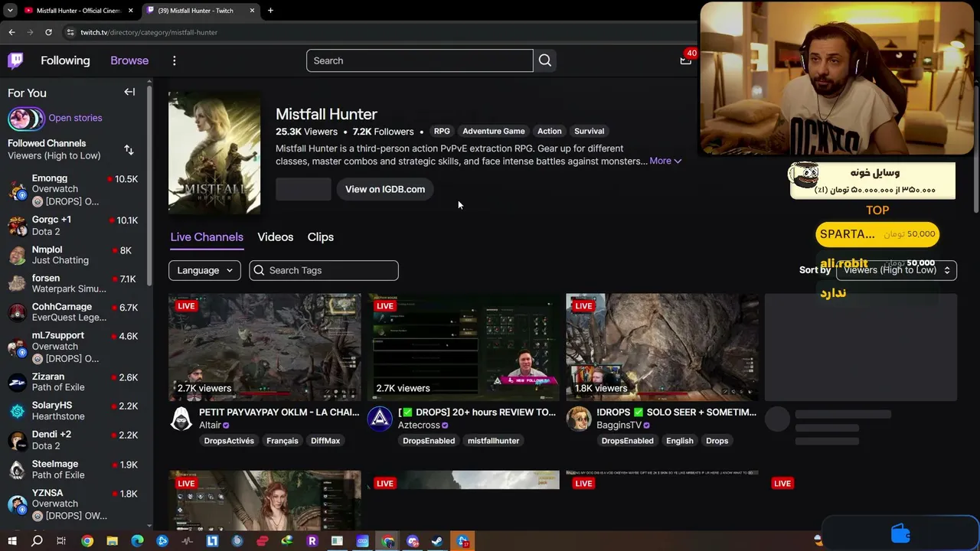Open Microsoft Edge from the taskbar
Viewport: 980px width, 551px height.
point(137,541)
